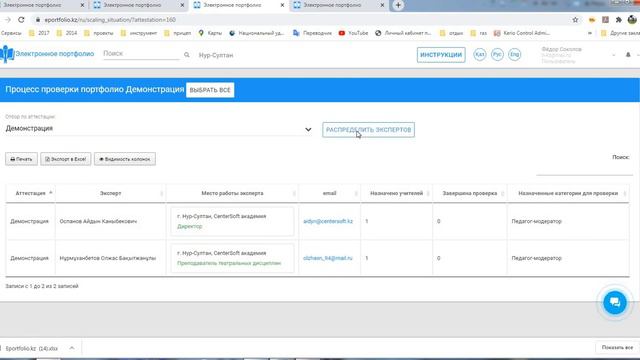The height and width of the screenshot is (360, 640).
Task: Click the ИНСТРУКЦИИ button
Action: point(441,55)
